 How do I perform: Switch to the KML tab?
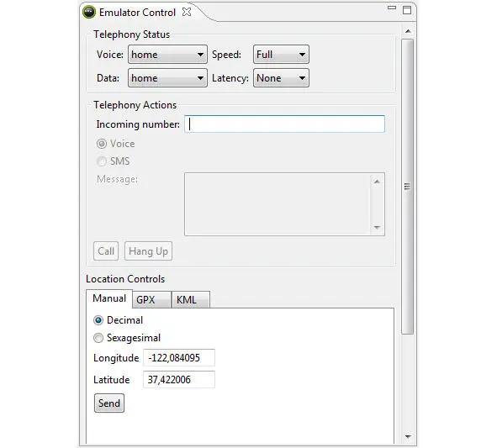coord(191,300)
